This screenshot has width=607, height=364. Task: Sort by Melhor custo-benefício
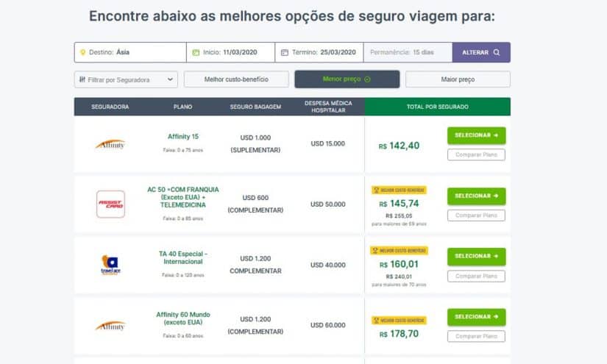pos(236,79)
